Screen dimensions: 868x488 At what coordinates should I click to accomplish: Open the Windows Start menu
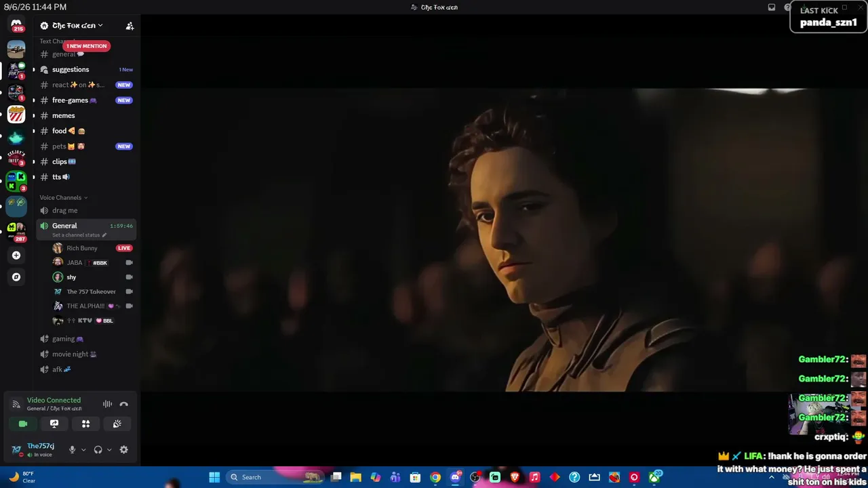pyautogui.click(x=214, y=477)
